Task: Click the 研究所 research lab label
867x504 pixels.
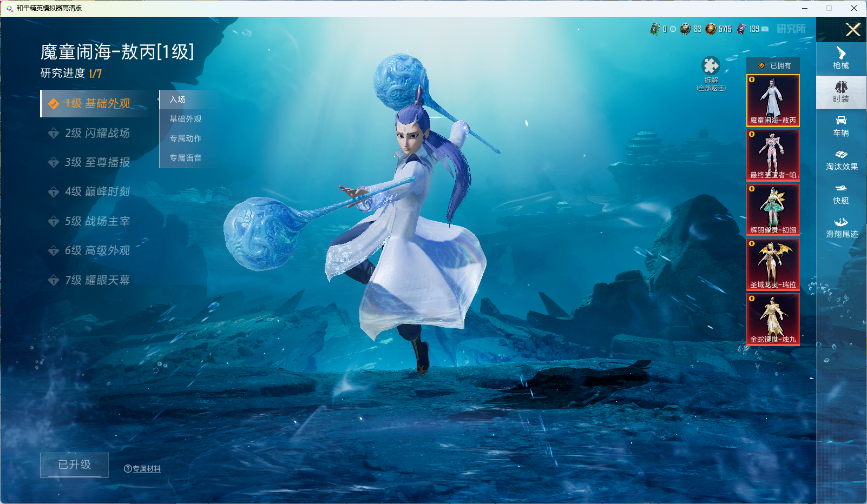Action: (791, 29)
